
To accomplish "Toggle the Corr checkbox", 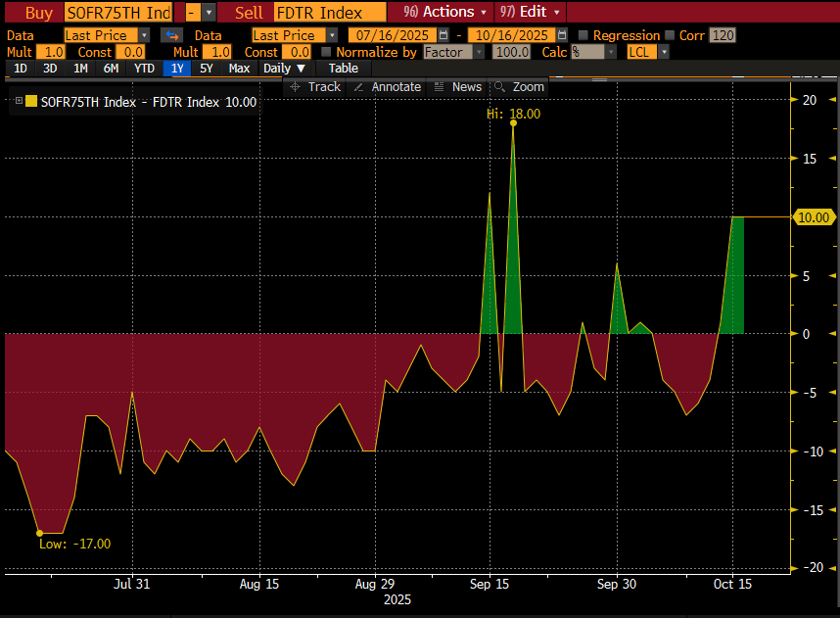I will point(669,35).
